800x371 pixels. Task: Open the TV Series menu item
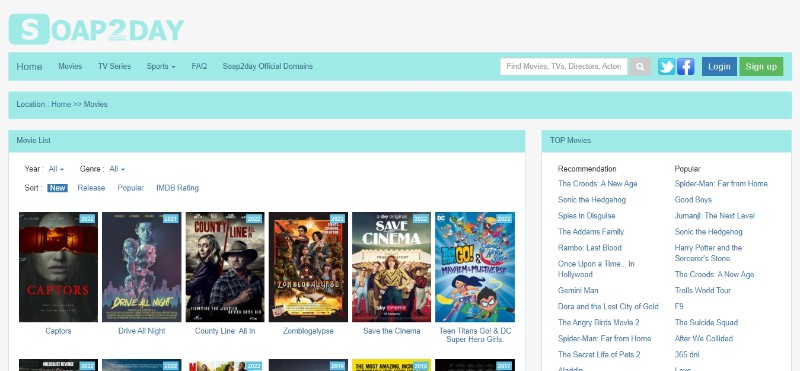114,66
